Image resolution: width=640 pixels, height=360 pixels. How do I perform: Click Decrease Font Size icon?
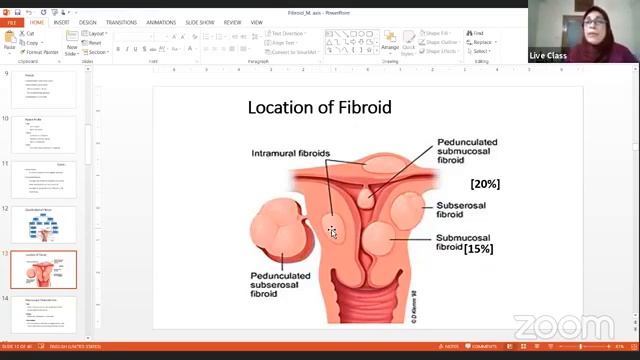coord(182,37)
